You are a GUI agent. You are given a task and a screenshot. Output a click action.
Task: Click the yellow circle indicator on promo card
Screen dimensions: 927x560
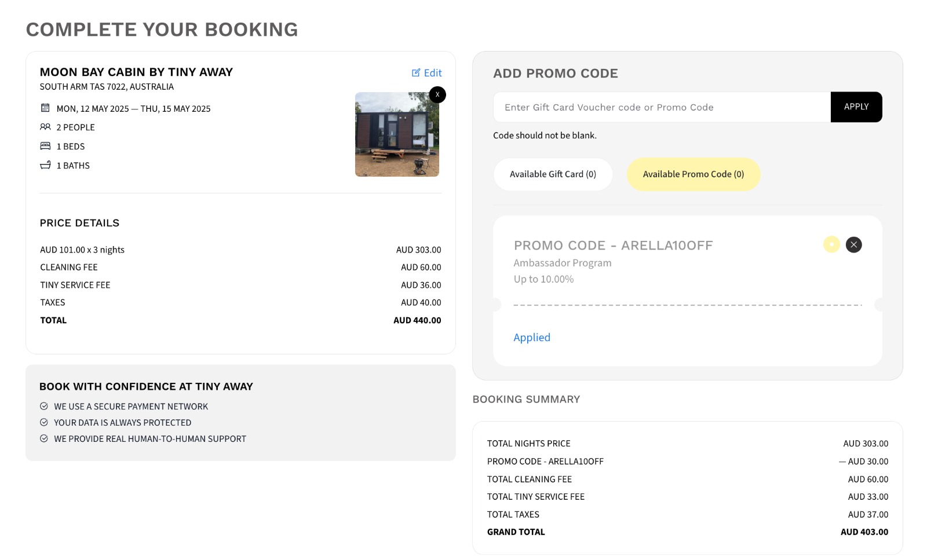(831, 244)
